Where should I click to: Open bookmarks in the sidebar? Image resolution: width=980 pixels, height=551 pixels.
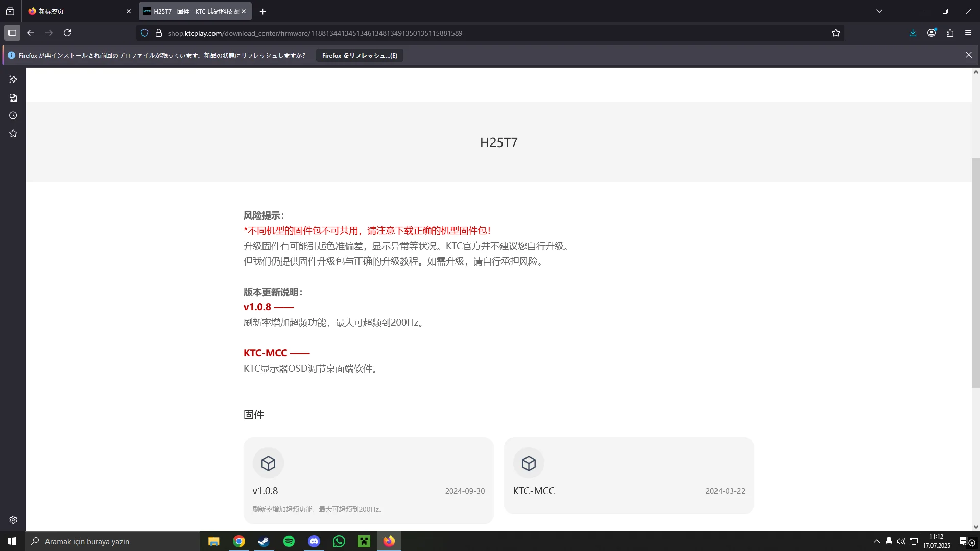pos(13,133)
